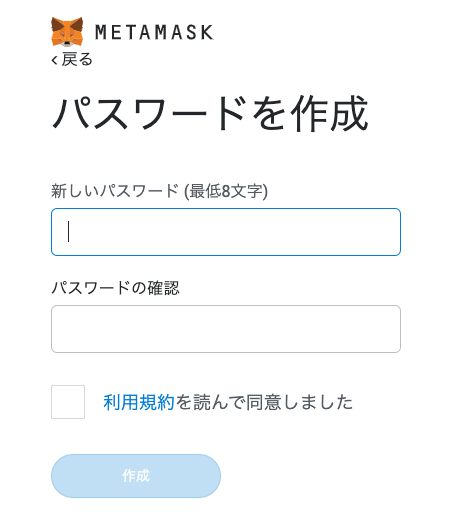Image resolution: width=464 pixels, height=528 pixels.
Task: Focus the パスワードの確認 input field
Action: point(226,329)
